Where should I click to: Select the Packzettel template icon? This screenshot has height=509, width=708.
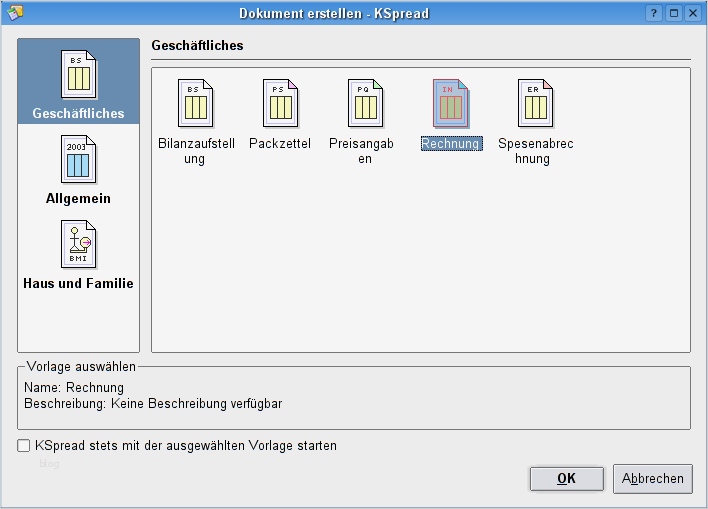pos(280,103)
